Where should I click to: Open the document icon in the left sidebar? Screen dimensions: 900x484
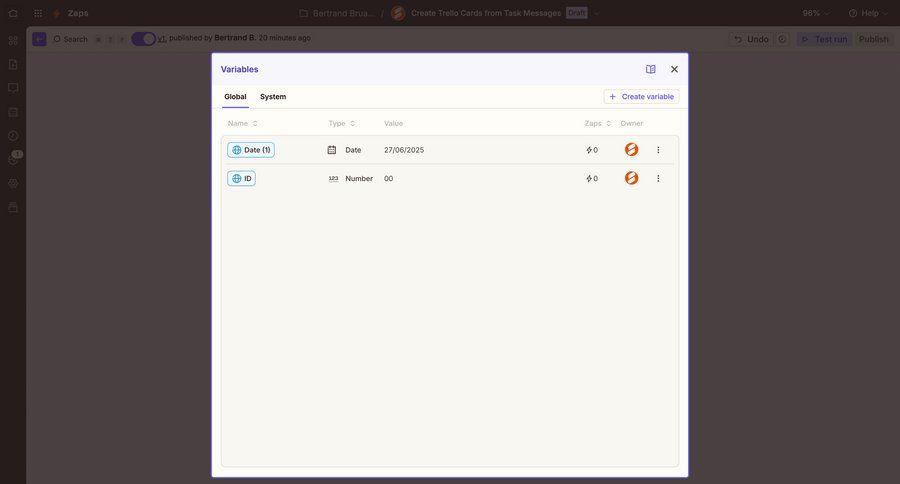pyautogui.click(x=13, y=64)
